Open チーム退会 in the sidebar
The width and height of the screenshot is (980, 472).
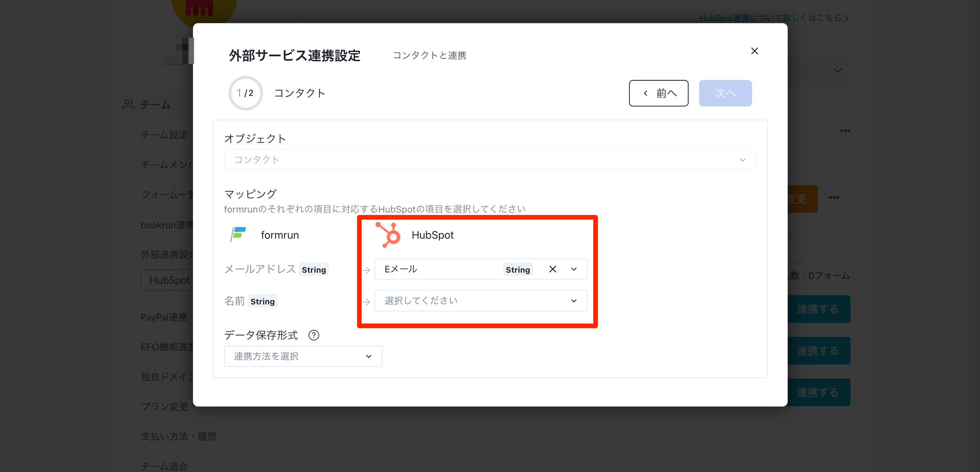pyautogui.click(x=164, y=466)
